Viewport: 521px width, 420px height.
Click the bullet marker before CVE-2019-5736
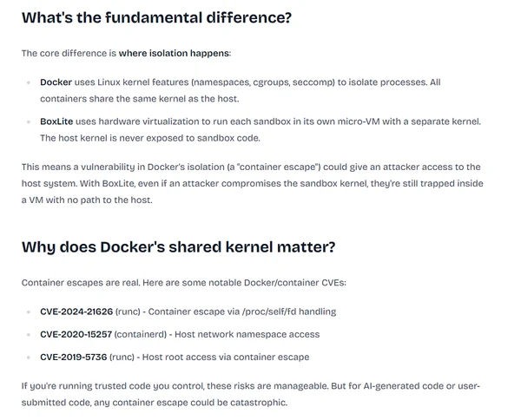tap(28, 356)
